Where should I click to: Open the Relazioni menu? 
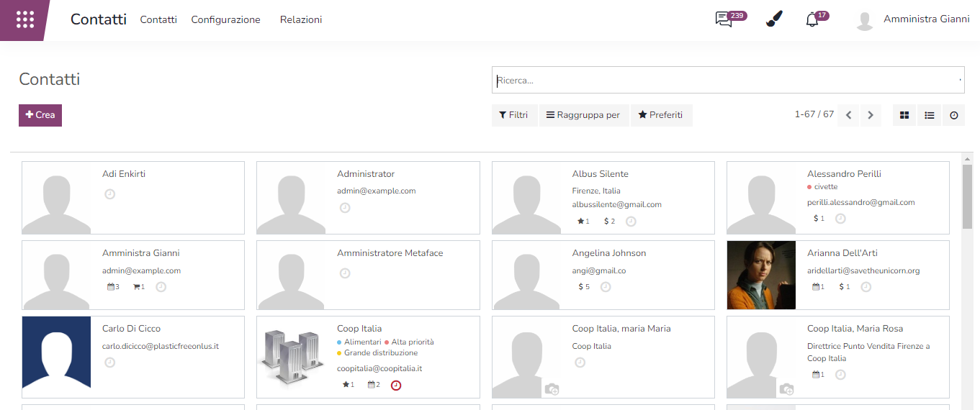tap(301, 19)
